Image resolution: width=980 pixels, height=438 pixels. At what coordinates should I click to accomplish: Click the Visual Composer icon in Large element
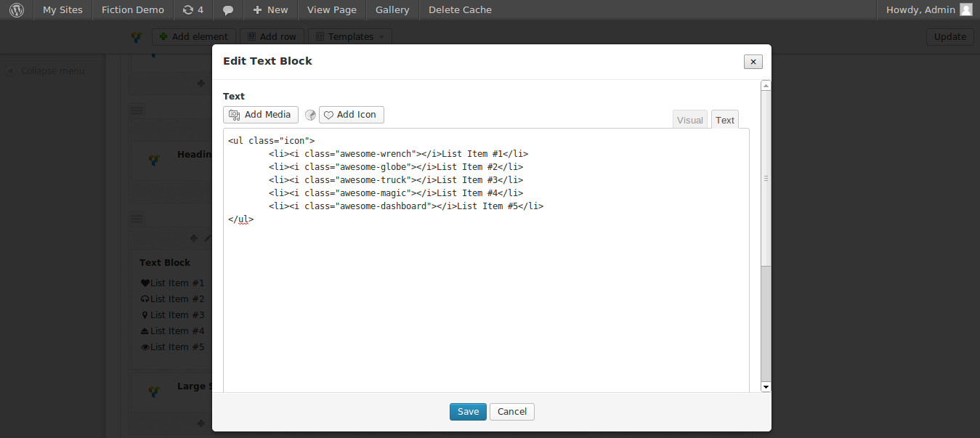[x=153, y=392]
